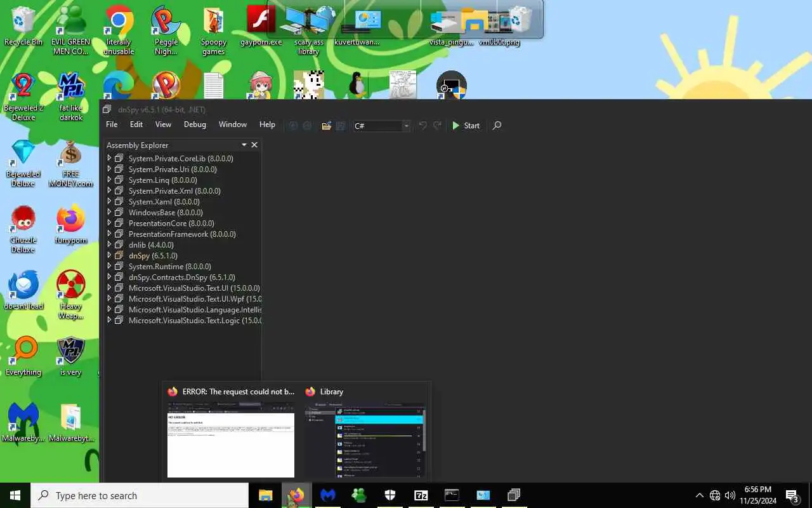Click the 'Type here to search' box

[140, 495]
